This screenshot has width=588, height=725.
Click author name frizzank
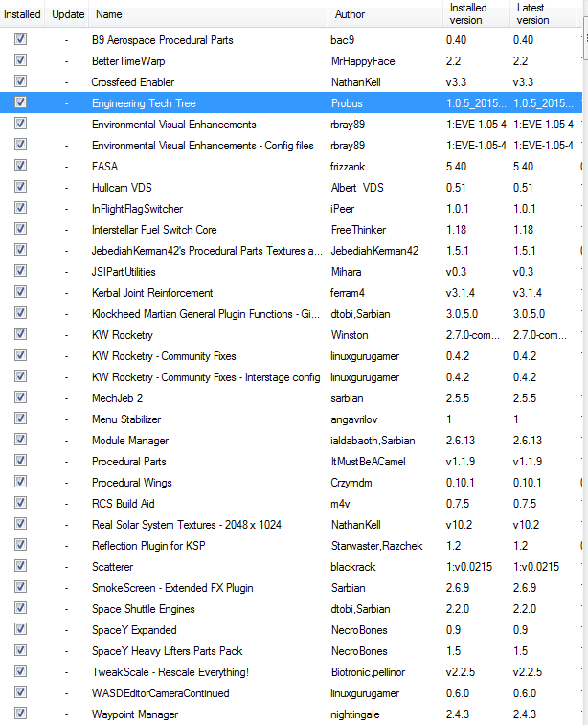pos(348,167)
